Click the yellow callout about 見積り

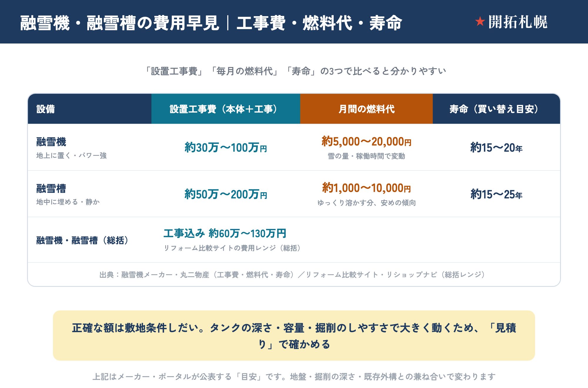pos(294,335)
